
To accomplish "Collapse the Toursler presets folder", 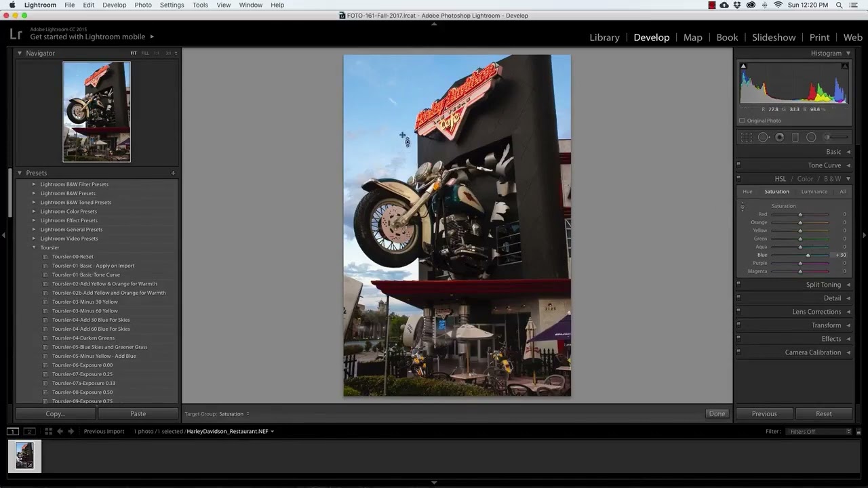I will click(34, 247).
